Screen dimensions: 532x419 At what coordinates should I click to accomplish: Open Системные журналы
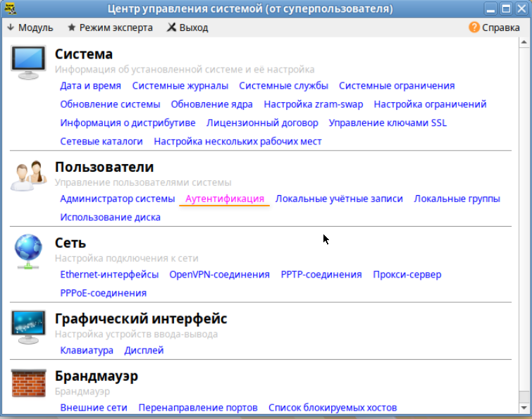180,86
